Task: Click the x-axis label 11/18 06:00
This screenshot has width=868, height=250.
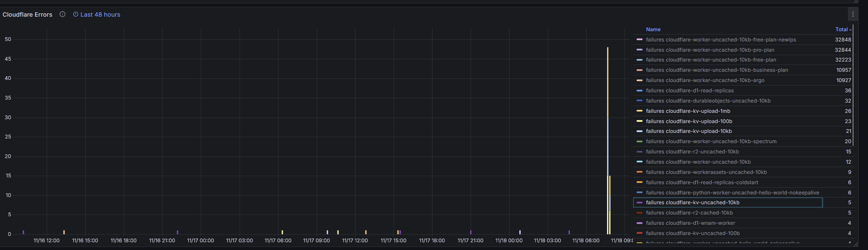Action: click(x=586, y=241)
